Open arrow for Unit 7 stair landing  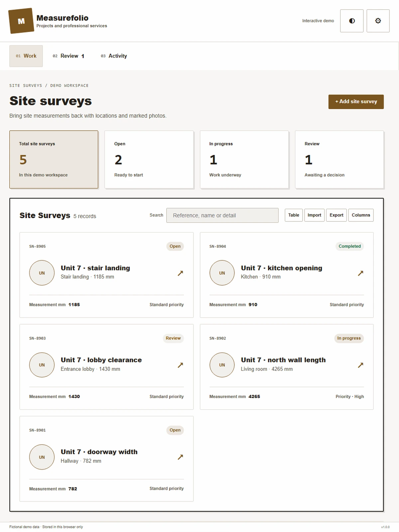click(180, 273)
